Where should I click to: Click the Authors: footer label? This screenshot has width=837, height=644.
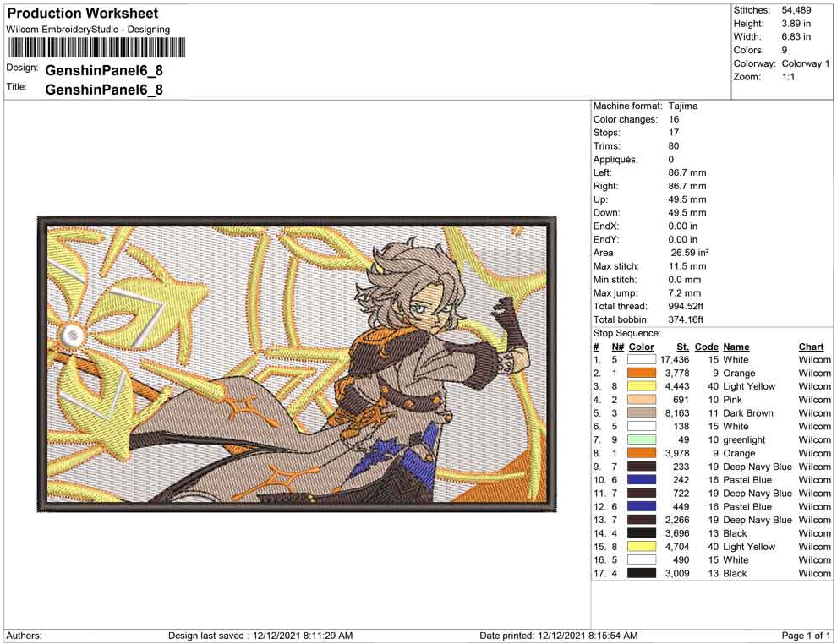coord(24,636)
